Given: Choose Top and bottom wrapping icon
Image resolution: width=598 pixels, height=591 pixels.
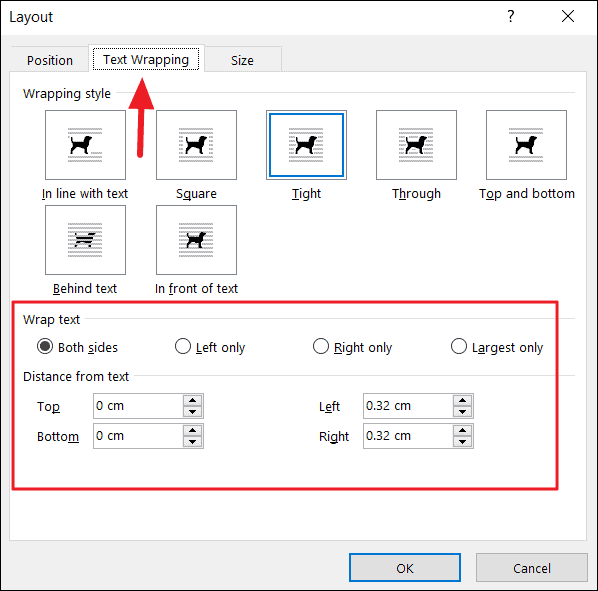Looking at the screenshot, I should coord(526,145).
